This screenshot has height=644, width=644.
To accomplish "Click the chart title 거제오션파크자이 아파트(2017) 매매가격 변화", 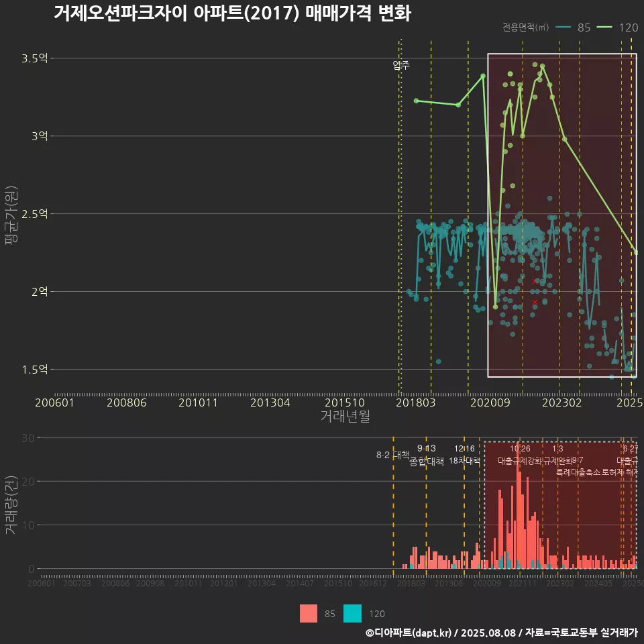I will coord(232,13).
